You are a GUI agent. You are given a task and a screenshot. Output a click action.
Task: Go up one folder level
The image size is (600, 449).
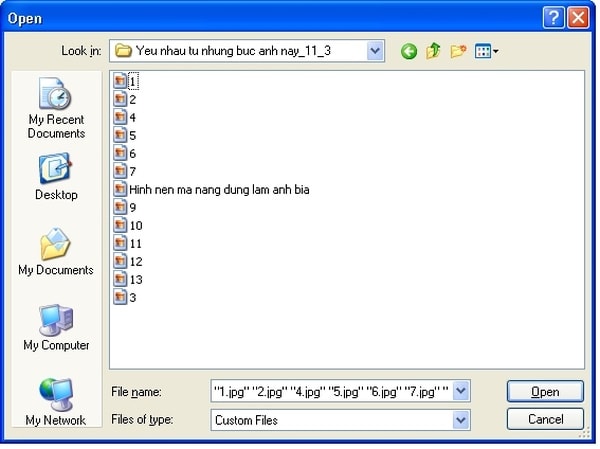(x=433, y=51)
